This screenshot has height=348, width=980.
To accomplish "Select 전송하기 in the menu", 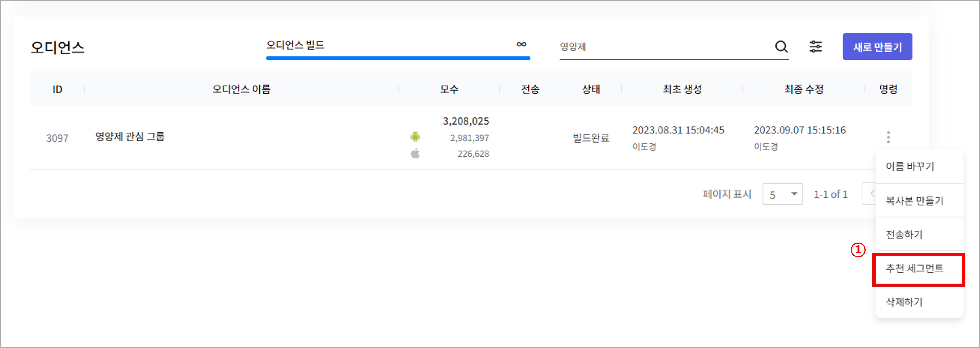I will (904, 234).
